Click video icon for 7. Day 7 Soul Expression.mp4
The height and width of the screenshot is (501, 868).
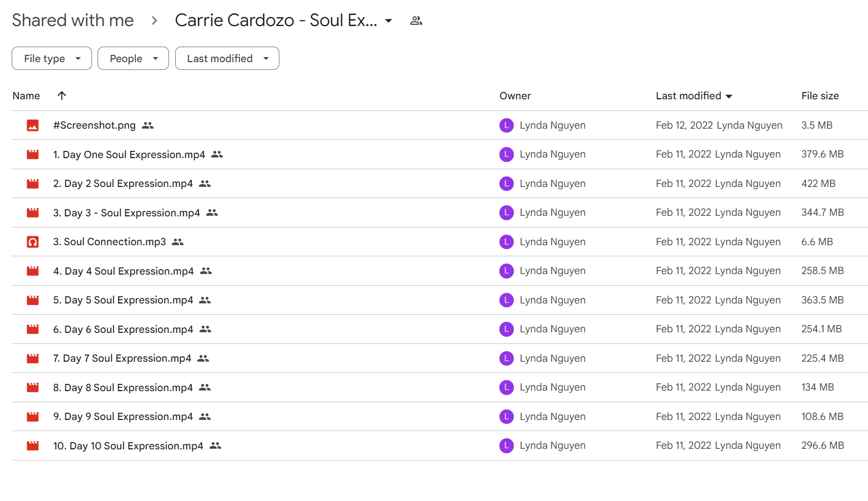click(x=33, y=358)
